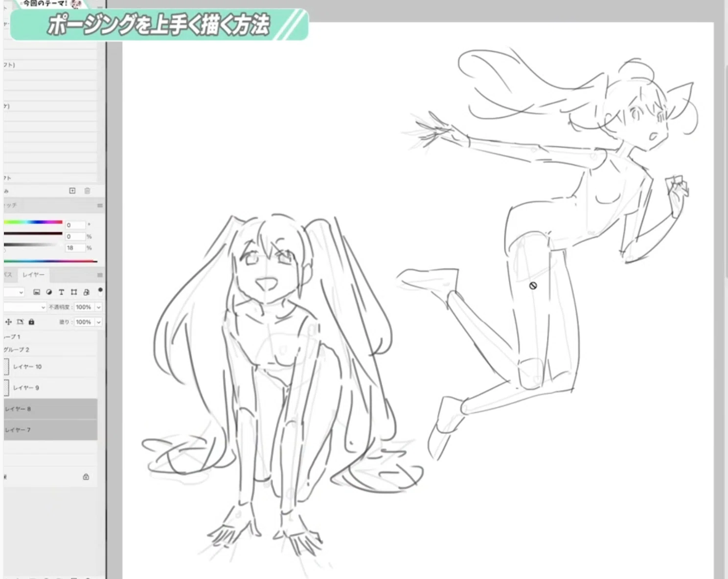Select the グループ 1 layer group

(50, 337)
